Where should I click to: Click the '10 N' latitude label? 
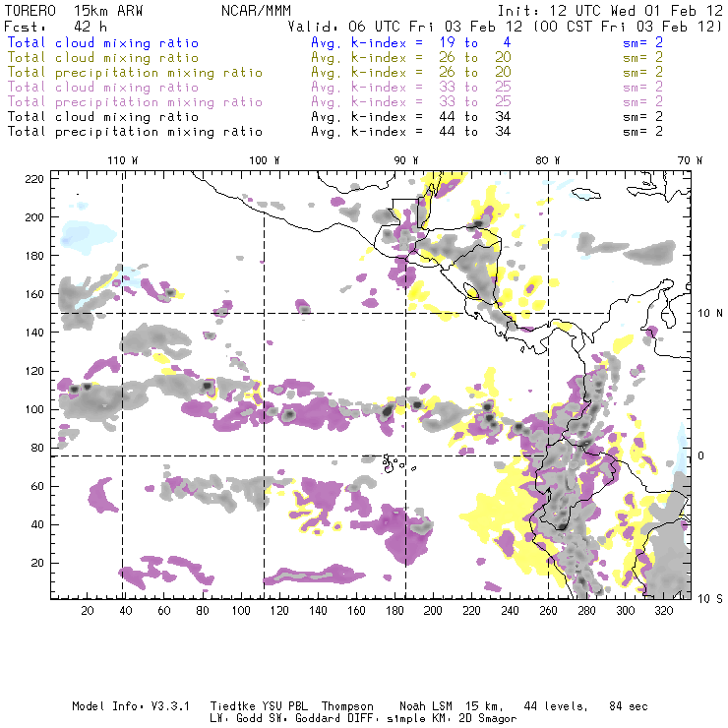[x=710, y=314]
